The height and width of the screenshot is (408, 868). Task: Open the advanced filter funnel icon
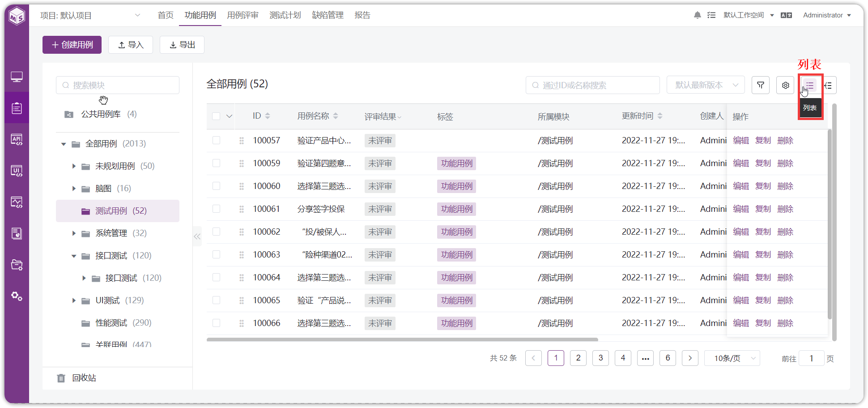761,85
